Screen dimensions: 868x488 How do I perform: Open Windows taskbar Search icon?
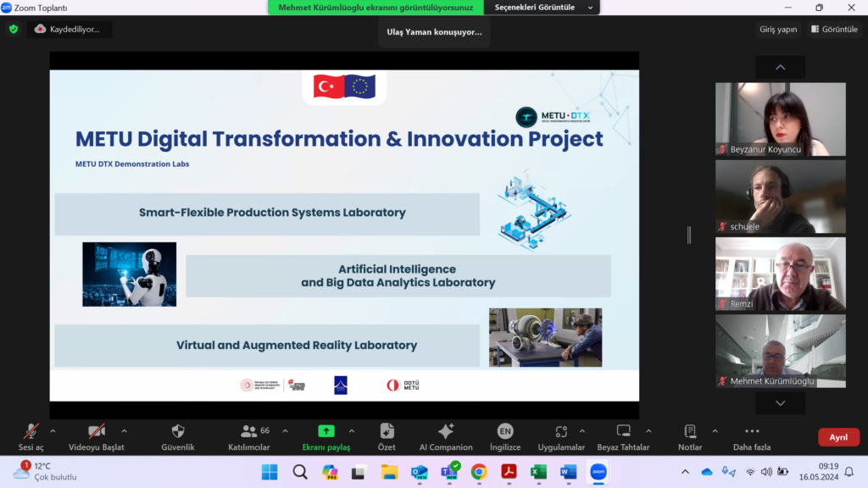[x=300, y=472]
